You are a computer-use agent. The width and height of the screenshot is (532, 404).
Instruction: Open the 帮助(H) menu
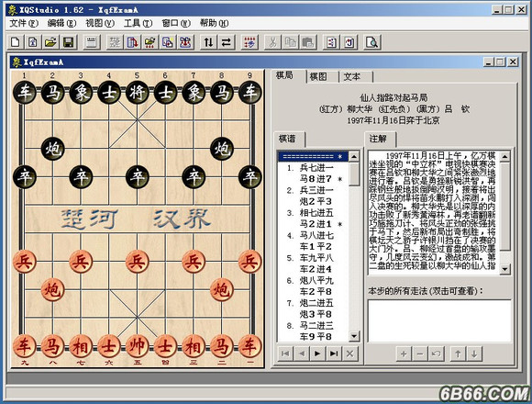[x=214, y=23]
